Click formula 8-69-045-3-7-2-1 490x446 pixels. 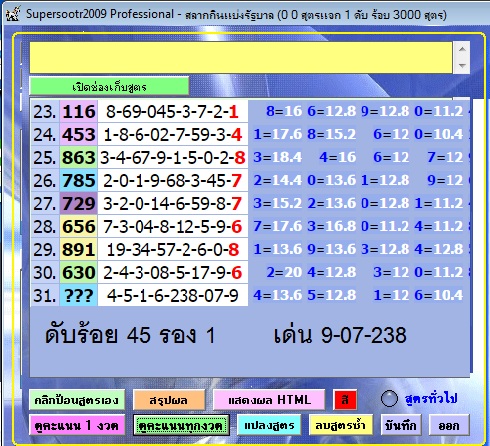click(x=173, y=111)
